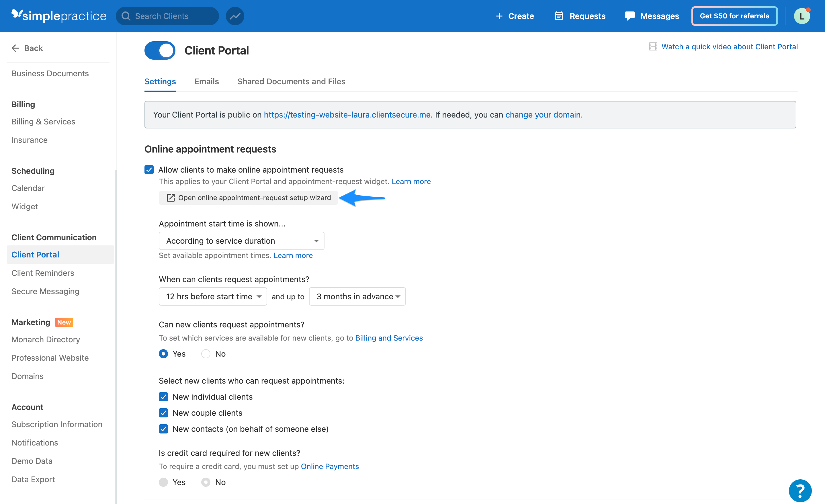Click the video film icon

[x=653, y=46]
